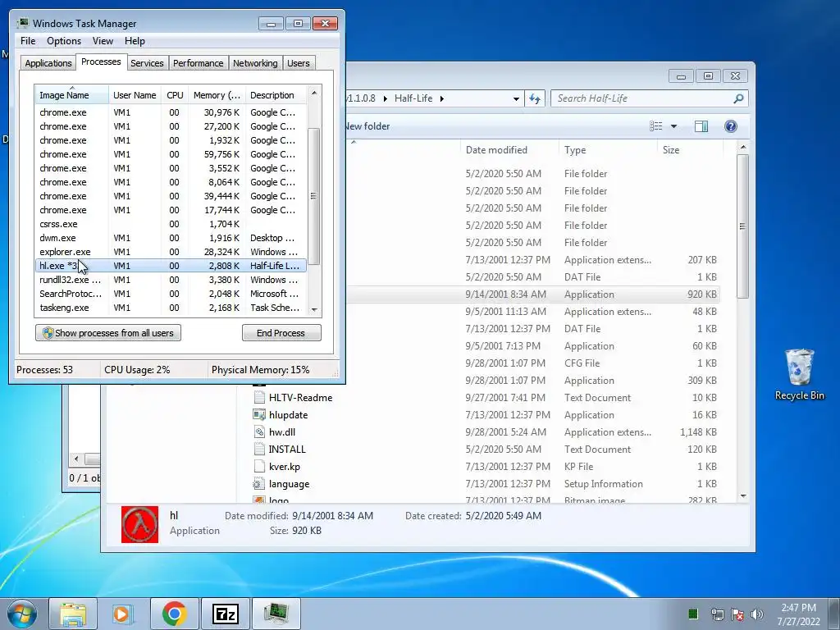
Task: Open the address bar history dropdown
Action: (x=516, y=98)
